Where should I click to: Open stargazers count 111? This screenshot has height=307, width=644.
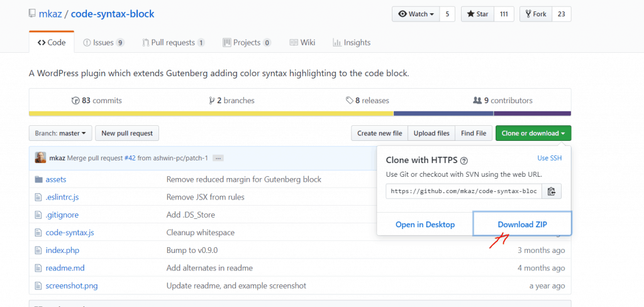[504, 14]
